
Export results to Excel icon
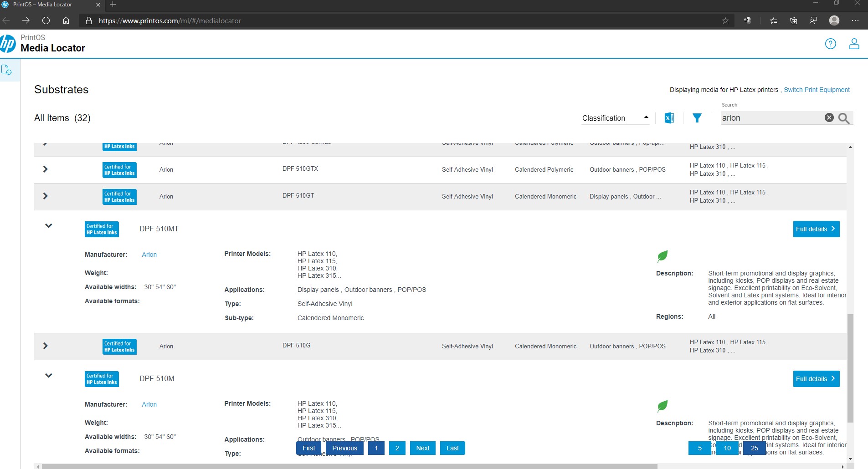pos(669,118)
